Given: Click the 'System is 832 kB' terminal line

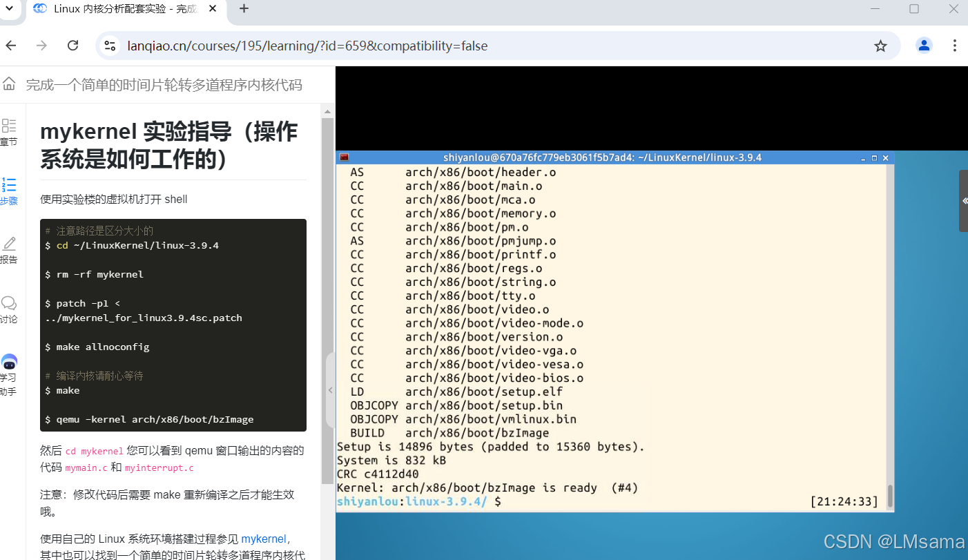Looking at the screenshot, I should (391, 460).
